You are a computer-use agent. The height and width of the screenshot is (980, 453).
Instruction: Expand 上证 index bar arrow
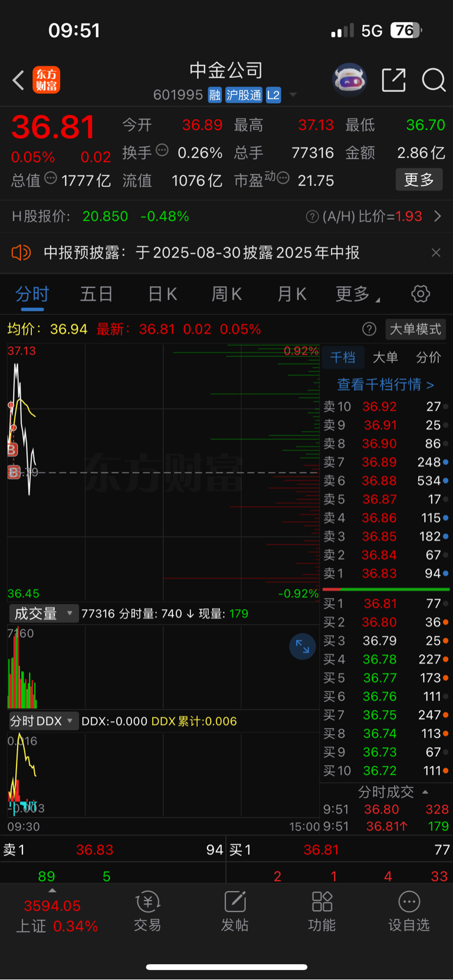[52, 891]
